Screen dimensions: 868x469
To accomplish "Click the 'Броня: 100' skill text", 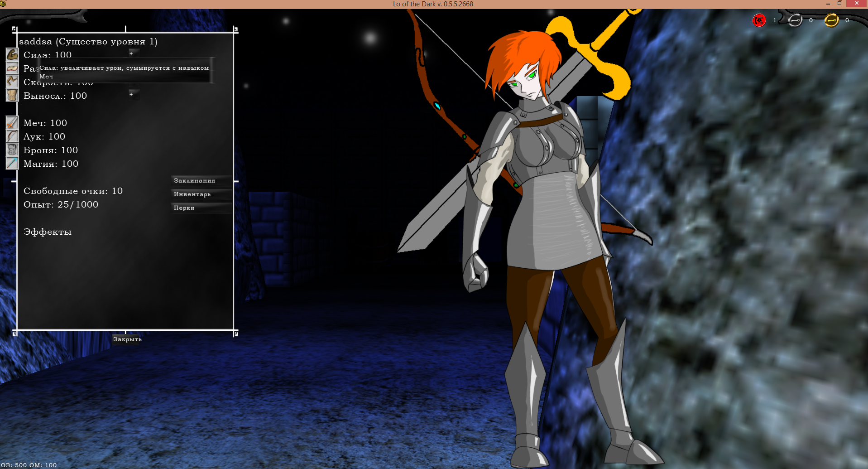I will click(51, 150).
